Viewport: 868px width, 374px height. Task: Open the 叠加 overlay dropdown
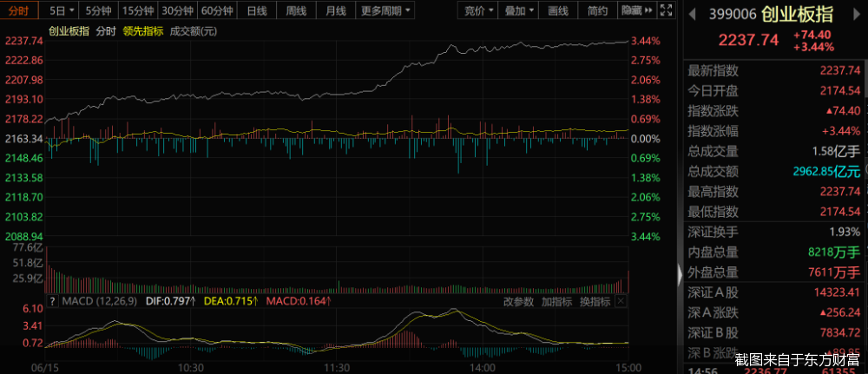click(x=521, y=11)
